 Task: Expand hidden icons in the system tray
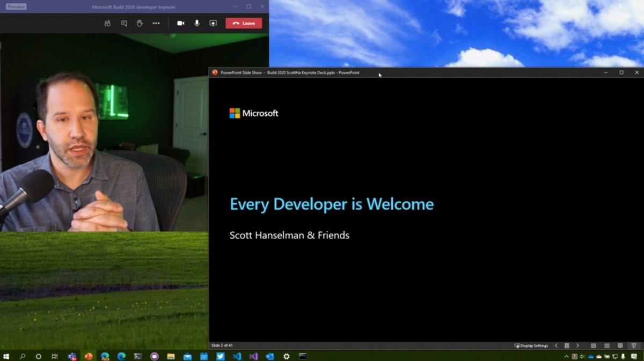(x=567, y=356)
